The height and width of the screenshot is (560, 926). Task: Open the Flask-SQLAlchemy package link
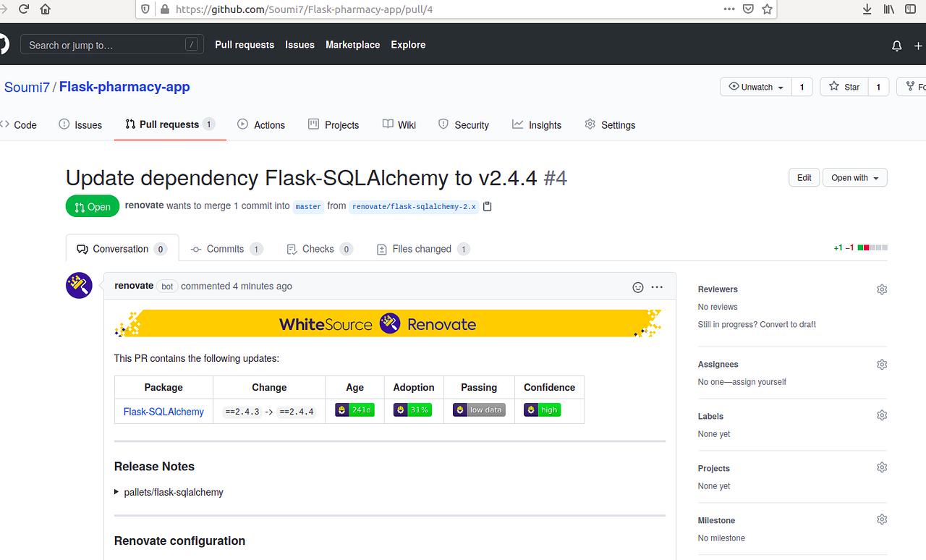pos(163,411)
